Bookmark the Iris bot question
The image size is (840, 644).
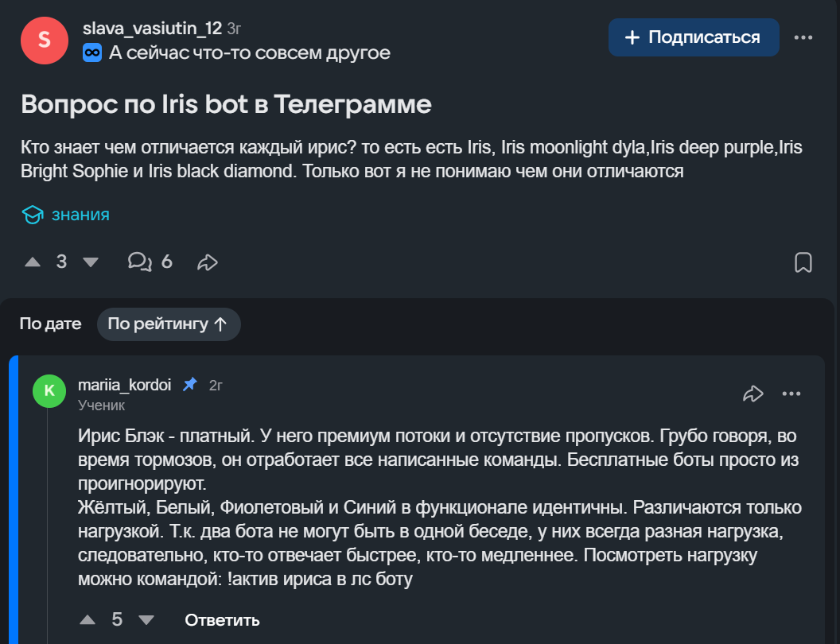803,262
